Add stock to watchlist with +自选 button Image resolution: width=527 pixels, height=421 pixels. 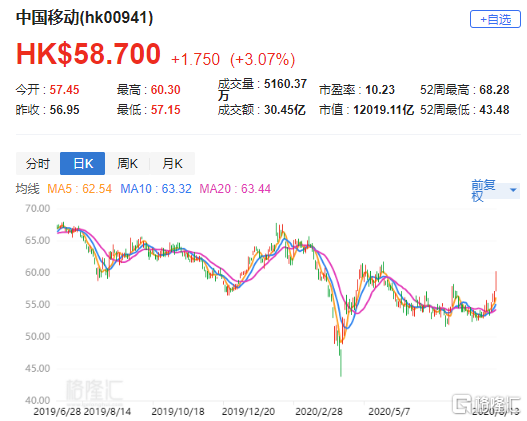(x=495, y=19)
